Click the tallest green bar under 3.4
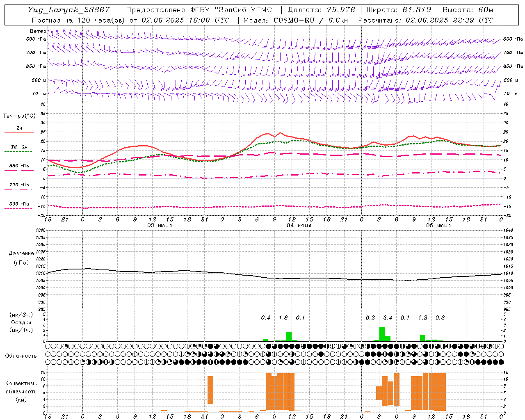525x420 pixels. (x=382, y=334)
